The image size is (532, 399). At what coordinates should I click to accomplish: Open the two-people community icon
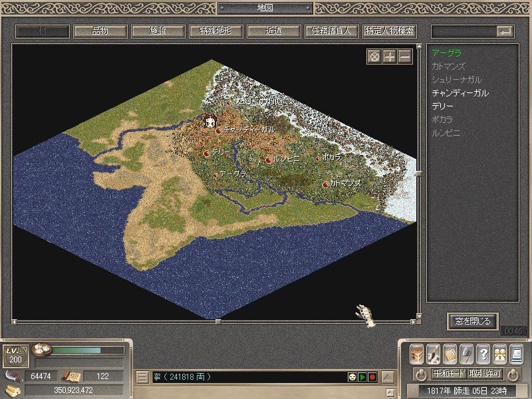click(500, 354)
